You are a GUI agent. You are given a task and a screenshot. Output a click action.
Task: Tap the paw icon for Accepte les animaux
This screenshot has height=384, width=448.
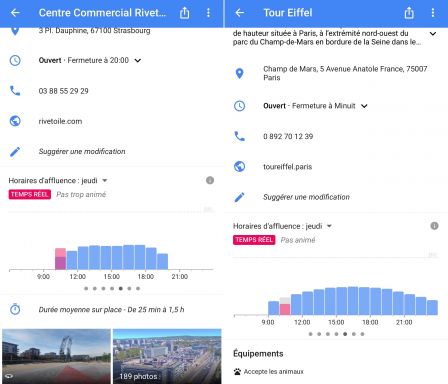point(237,371)
